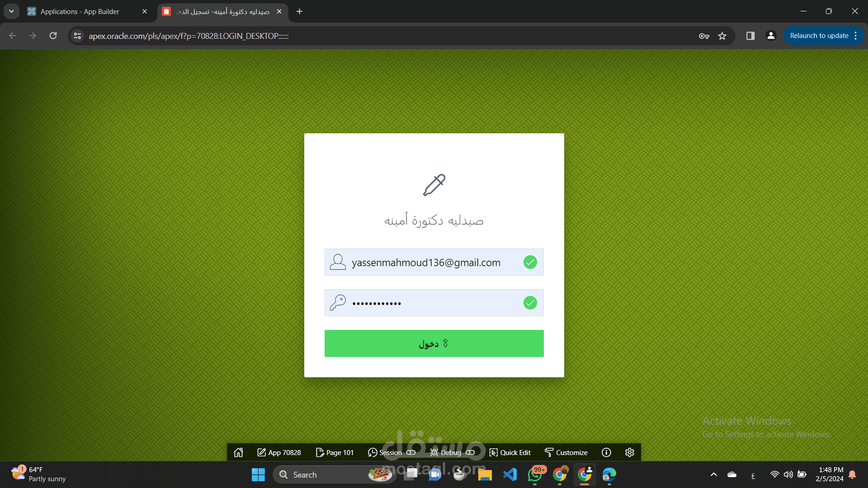Image resolution: width=868 pixels, height=488 pixels.
Task: Open the Windows Start menu
Action: click(x=258, y=474)
